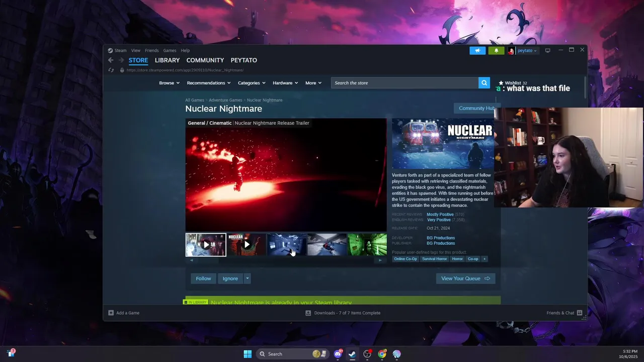Click the widgets icon on taskbar's left edge

pyautogui.click(x=11, y=353)
